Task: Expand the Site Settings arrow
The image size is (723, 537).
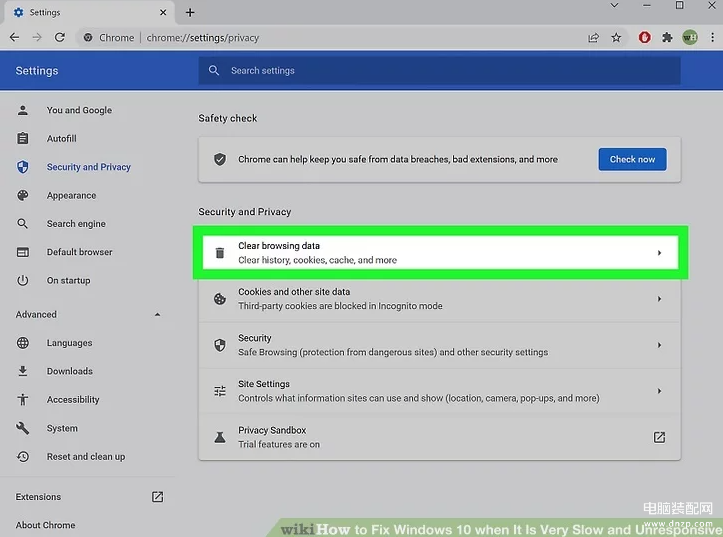Action: (659, 391)
